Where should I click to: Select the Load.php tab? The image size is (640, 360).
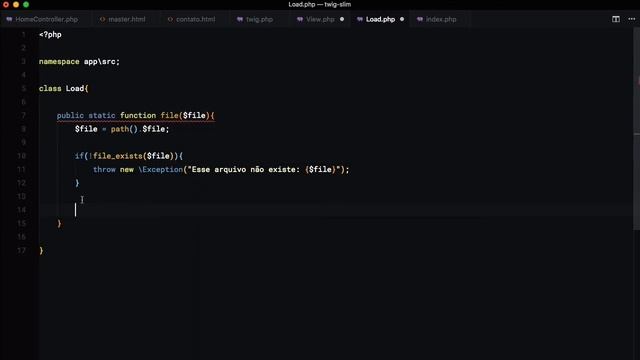click(380, 19)
